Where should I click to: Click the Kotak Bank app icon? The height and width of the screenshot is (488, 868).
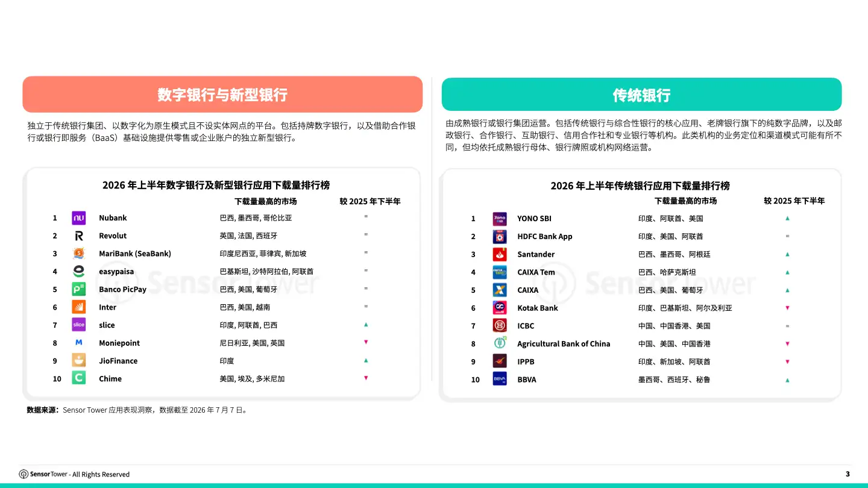pyautogui.click(x=500, y=308)
